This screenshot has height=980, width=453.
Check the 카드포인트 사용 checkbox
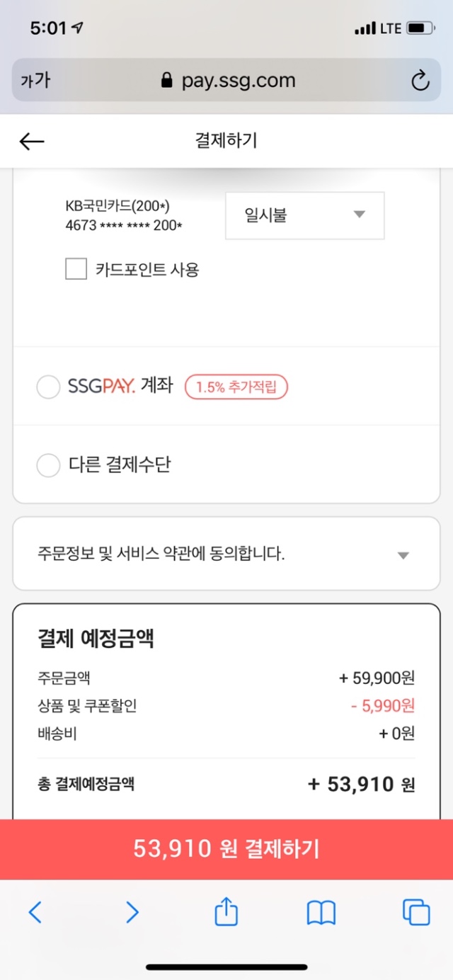(76, 269)
